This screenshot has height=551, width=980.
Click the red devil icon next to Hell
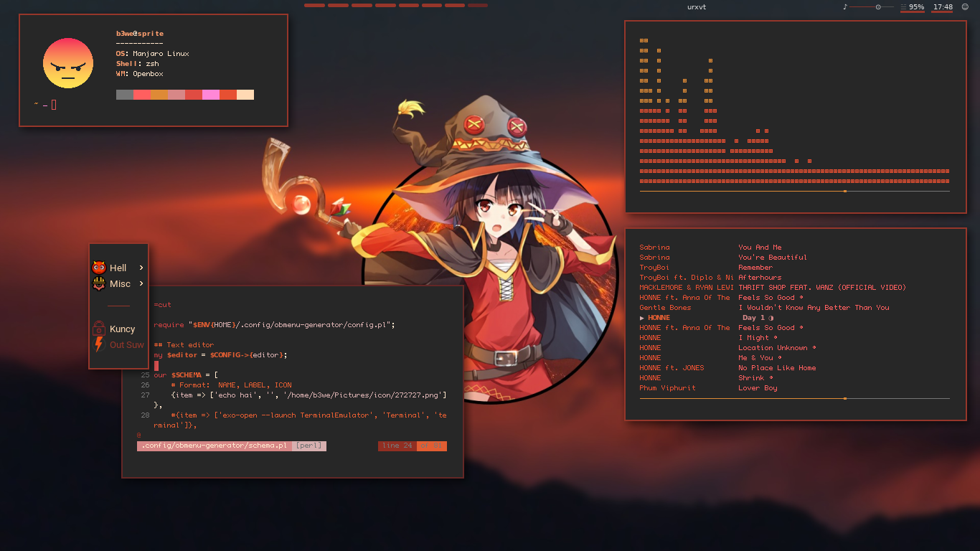coord(99,268)
